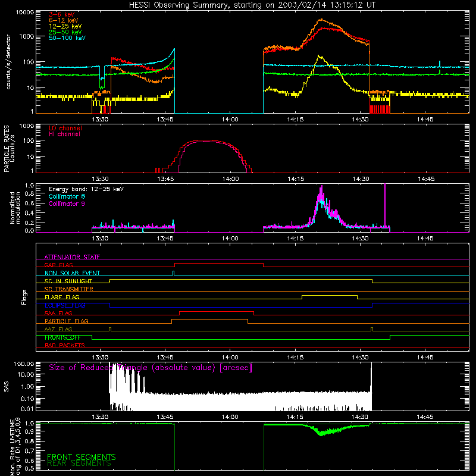Click the peak of the particle rates hump
The image size is (476, 476).
pyautogui.click(x=205, y=140)
